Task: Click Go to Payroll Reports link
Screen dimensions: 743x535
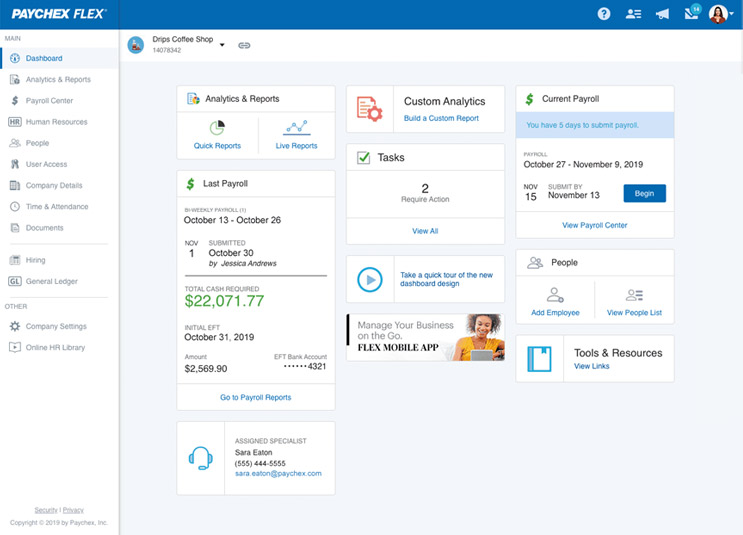Action: click(x=255, y=398)
